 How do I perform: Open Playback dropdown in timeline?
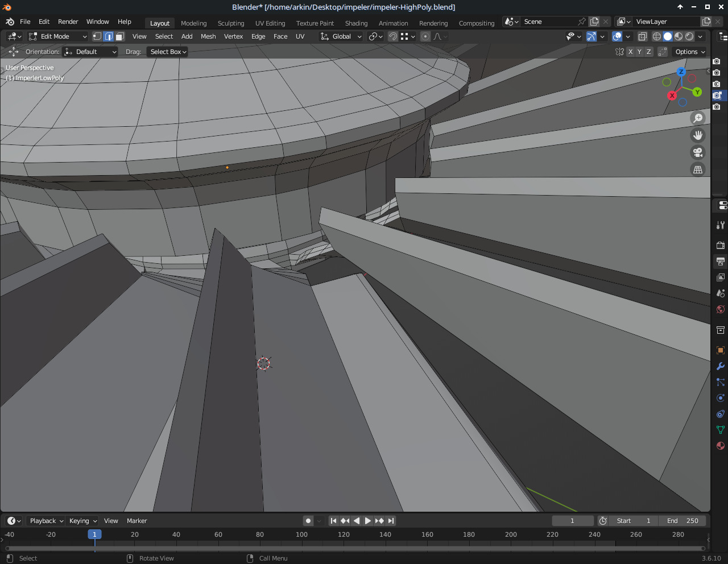[46, 521]
